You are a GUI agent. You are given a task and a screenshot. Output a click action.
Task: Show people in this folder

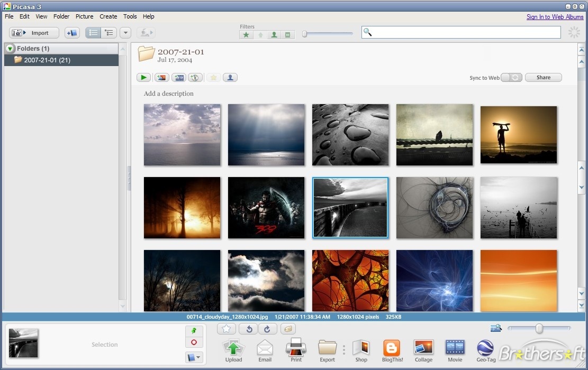(x=230, y=78)
